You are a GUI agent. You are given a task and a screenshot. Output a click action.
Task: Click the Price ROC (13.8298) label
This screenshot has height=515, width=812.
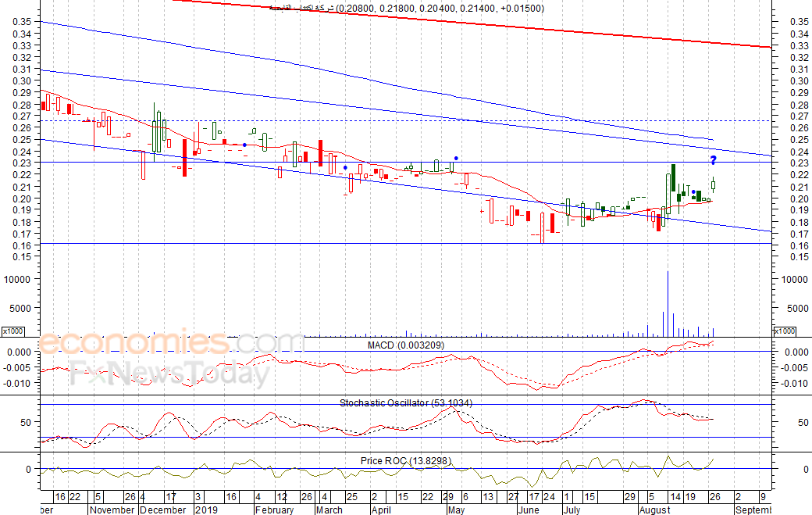[406, 460]
